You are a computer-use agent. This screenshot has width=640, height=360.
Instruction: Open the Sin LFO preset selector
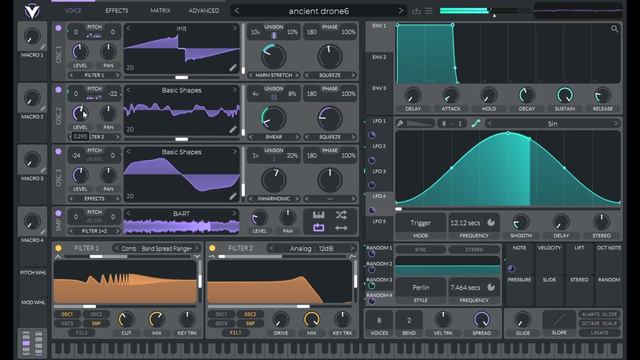pos(553,123)
